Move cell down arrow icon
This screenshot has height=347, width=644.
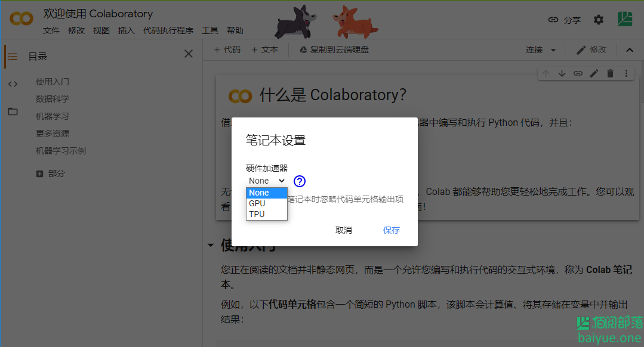point(562,73)
